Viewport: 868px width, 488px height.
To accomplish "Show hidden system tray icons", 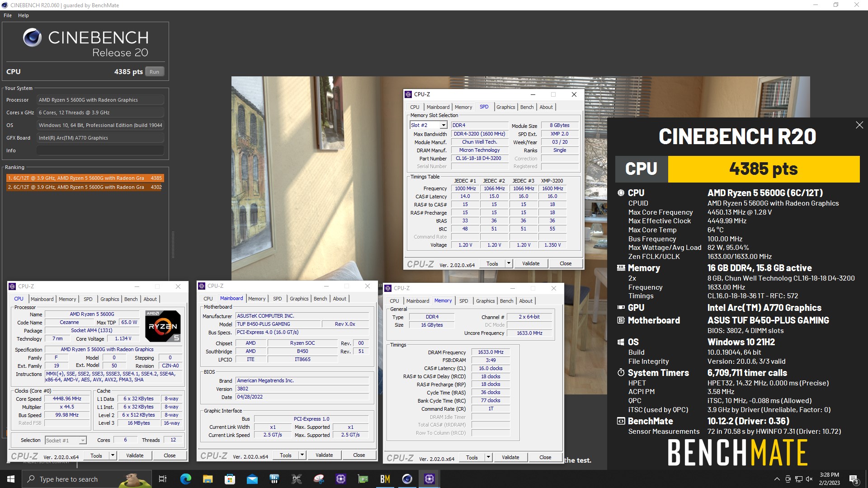I will pos(777,479).
